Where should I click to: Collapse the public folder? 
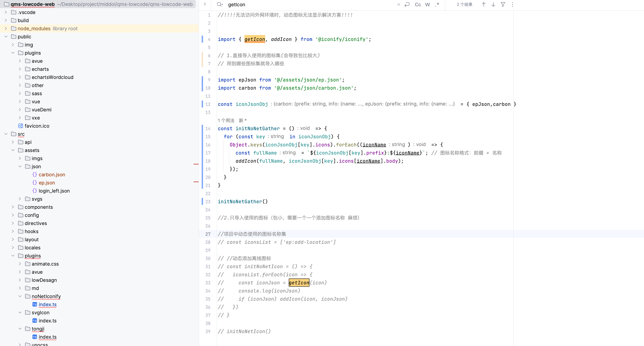point(6,37)
